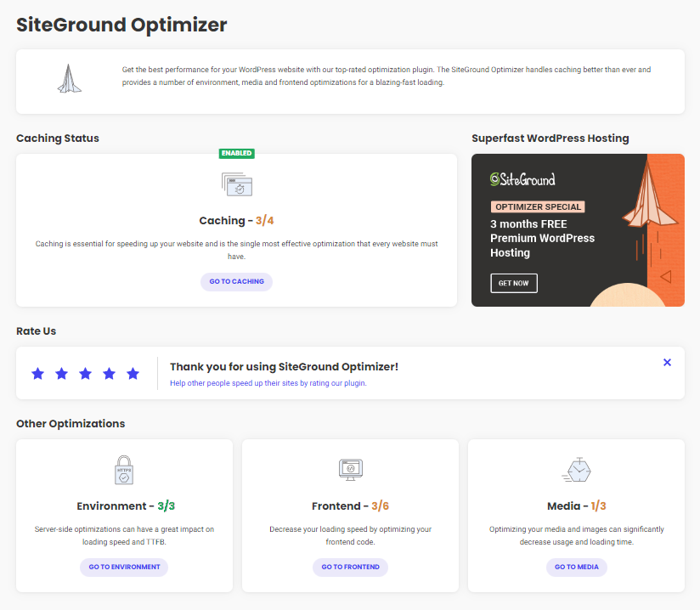
Task: Click GET NOW on the hosting offer
Action: pyautogui.click(x=513, y=283)
